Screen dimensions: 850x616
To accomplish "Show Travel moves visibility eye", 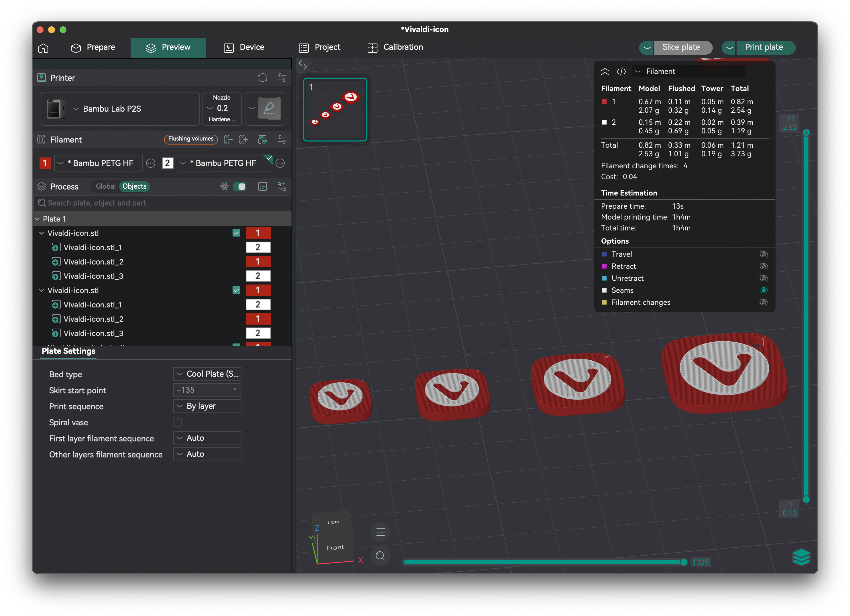I will pyautogui.click(x=764, y=254).
